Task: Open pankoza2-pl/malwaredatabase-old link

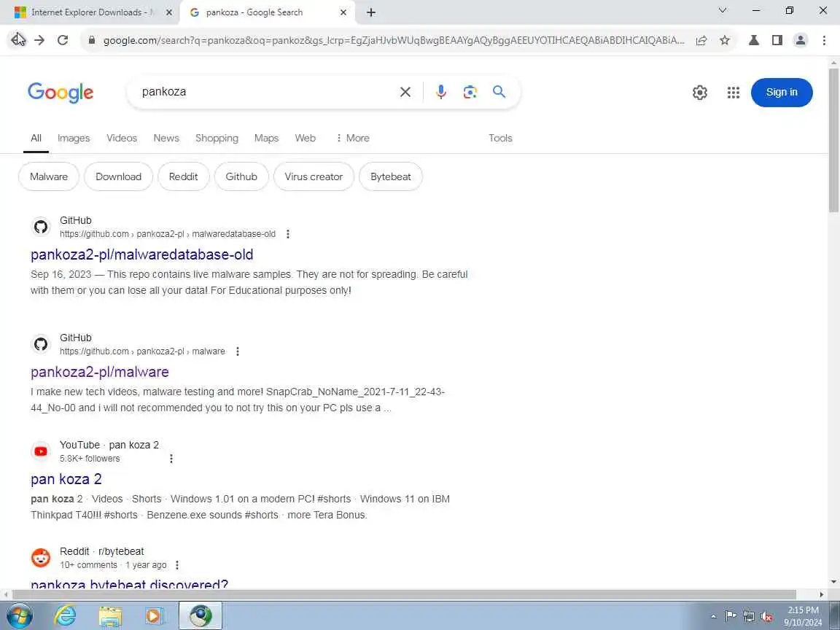Action: coord(142,255)
